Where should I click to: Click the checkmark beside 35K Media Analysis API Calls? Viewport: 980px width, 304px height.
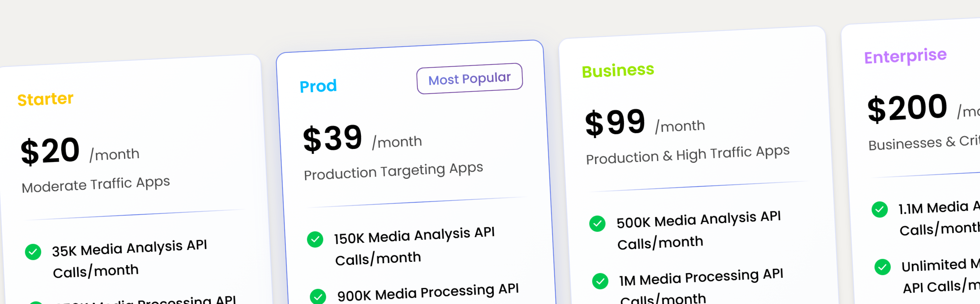tap(34, 252)
